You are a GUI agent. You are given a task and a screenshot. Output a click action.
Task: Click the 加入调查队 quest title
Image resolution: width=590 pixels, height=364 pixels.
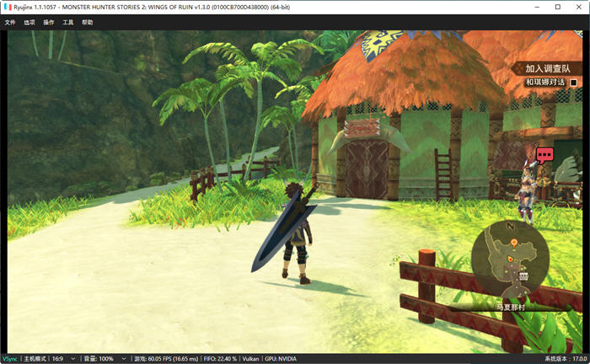pyautogui.click(x=548, y=68)
